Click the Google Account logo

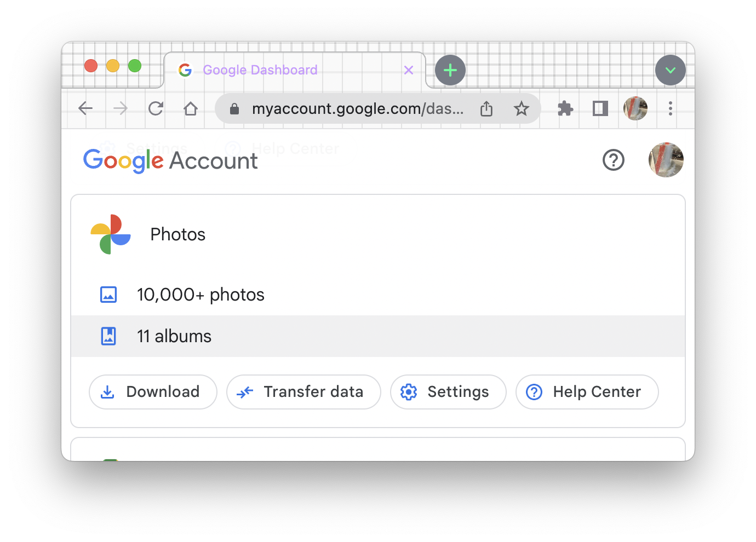pos(170,160)
